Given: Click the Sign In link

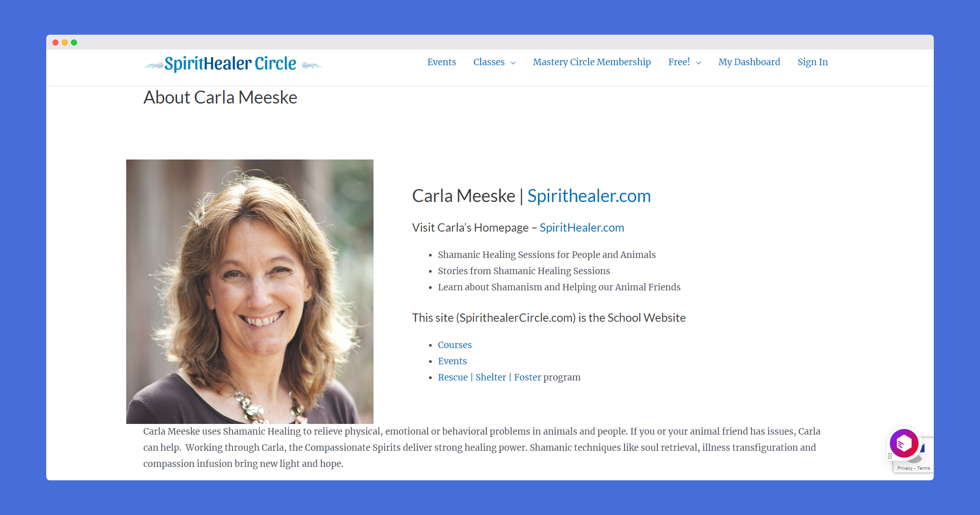Looking at the screenshot, I should pyautogui.click(x=812, y=62).
